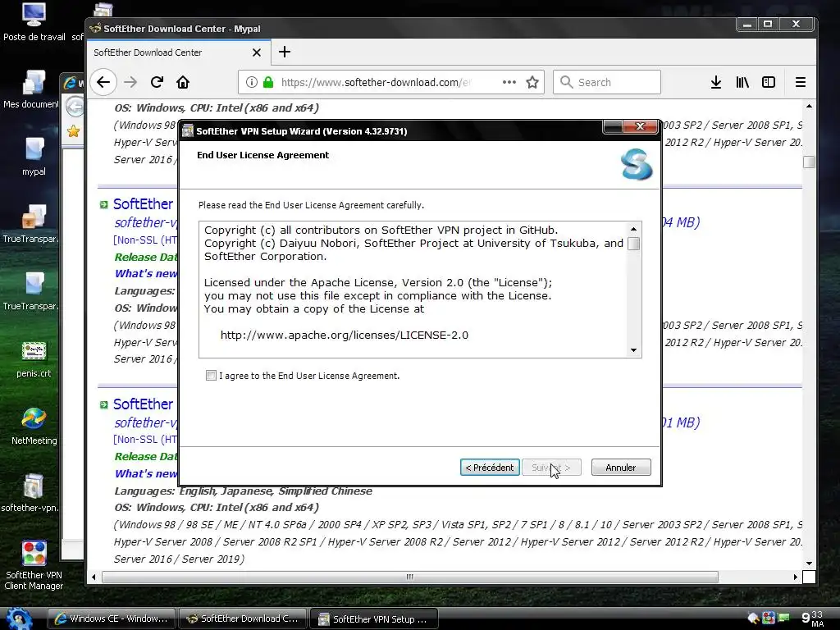Switch to SoftEther VPN Setup taskbar item
This screenshot has width=840, height=630.
click(374, 619)
